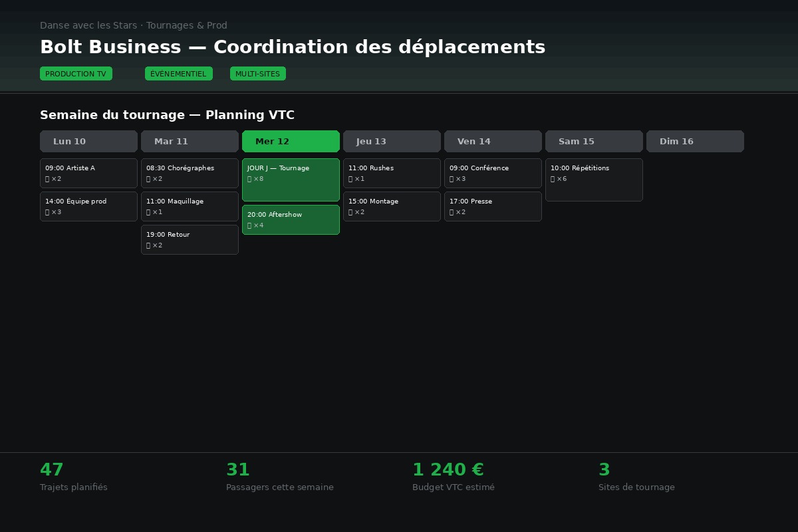Screen dimensions: 798x532
Task: Select the 19:00 Retour trip card
Action: pos(190,239)
